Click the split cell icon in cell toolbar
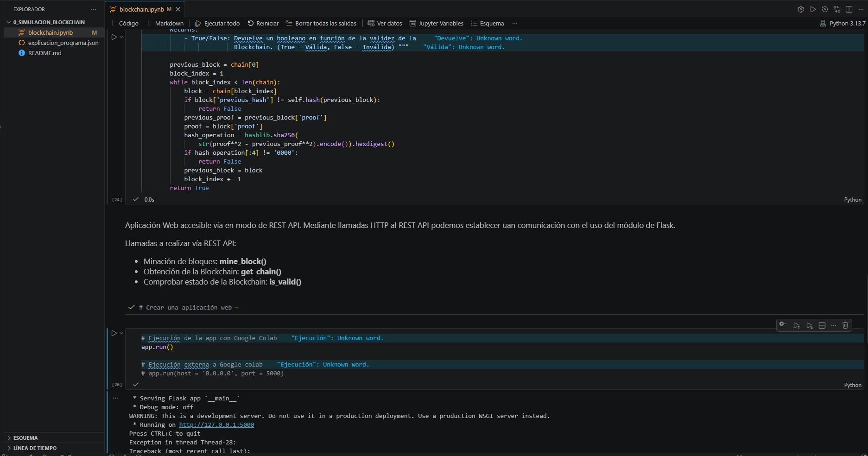Screen dimensions: 868x456 (x=822, y=325)
